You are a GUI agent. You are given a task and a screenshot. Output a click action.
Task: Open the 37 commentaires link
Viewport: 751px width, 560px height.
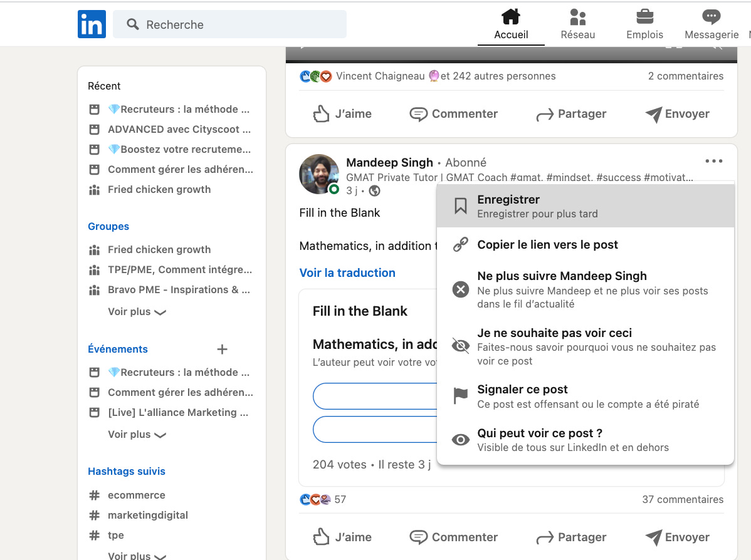coord(683,500)
